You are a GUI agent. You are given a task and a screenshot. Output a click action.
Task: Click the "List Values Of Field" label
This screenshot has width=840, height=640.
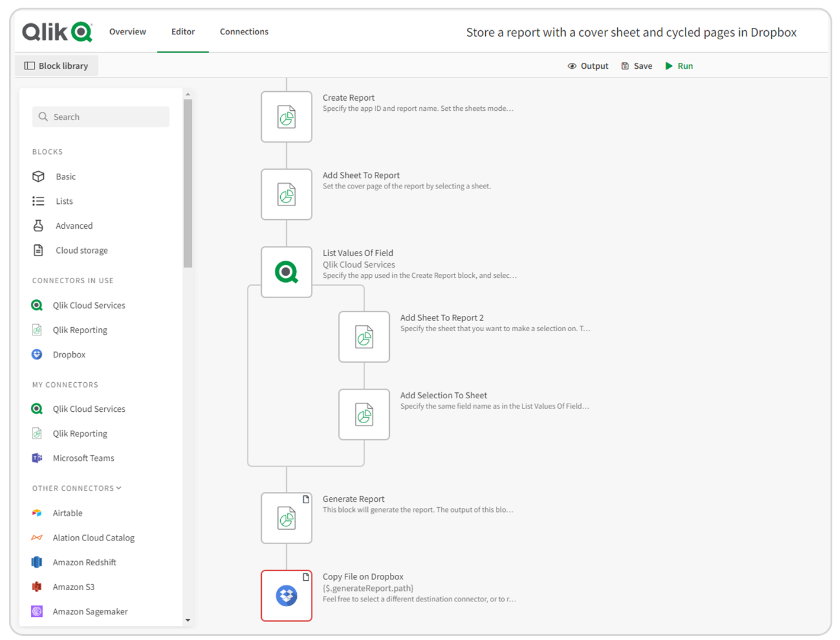[x=358, y=253]
